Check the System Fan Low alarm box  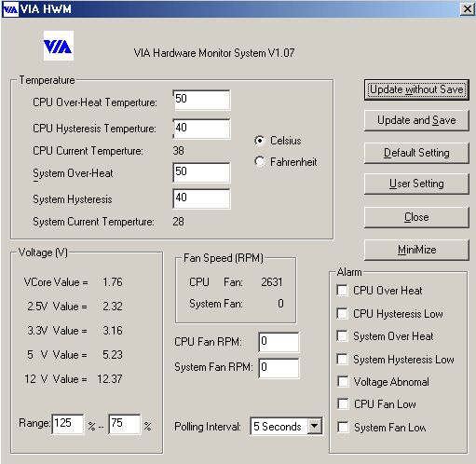pos(343,427)
